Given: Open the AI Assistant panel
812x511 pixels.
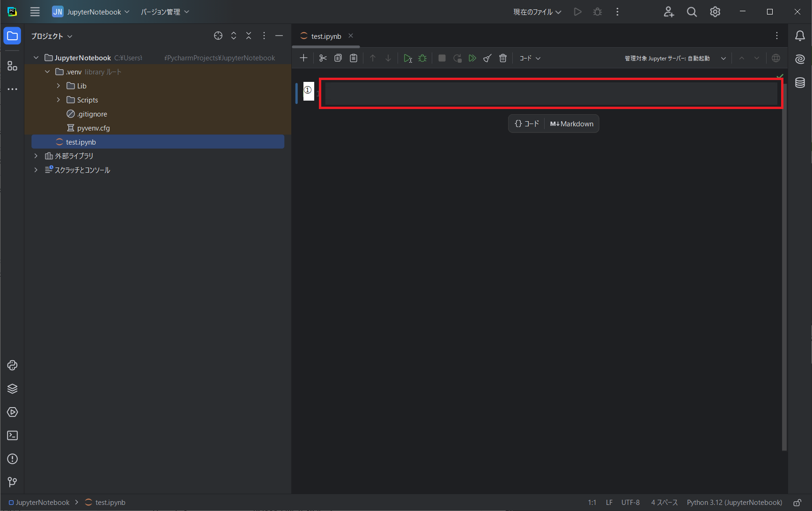Looking at the screenshot, I should tap(800, 59).
